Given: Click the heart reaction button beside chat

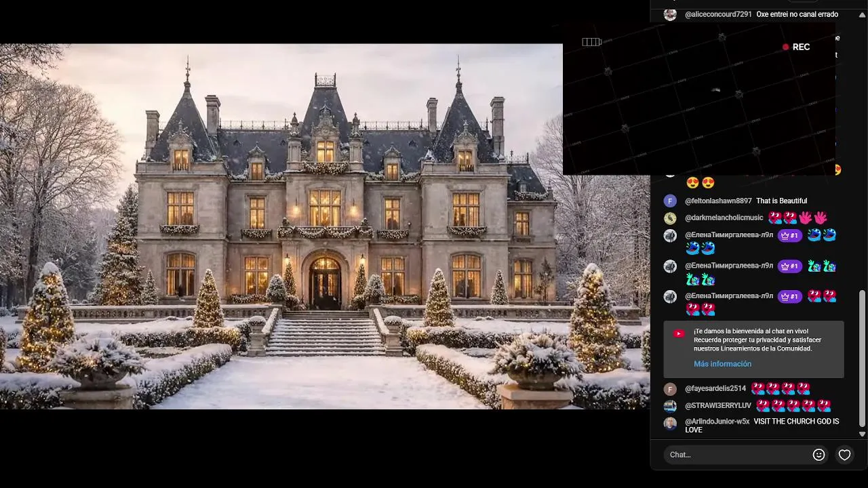Looking at the screenshot, I should [844, 455].
